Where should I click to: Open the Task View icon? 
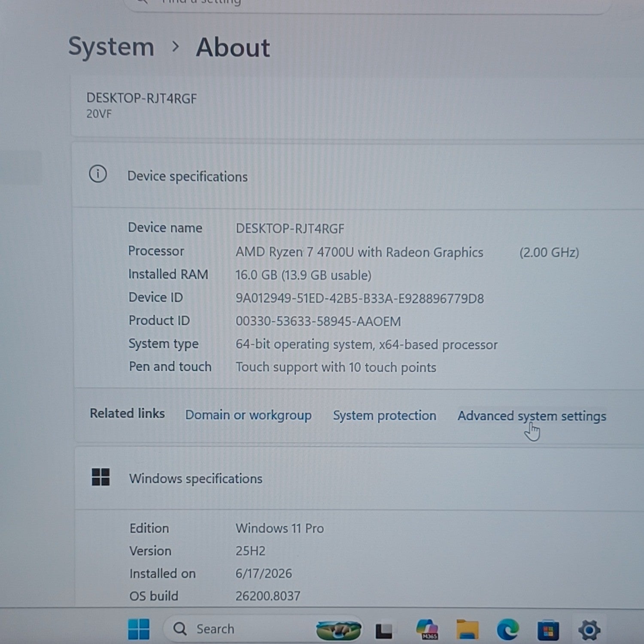pyautogui.click(x=384, y=630)
